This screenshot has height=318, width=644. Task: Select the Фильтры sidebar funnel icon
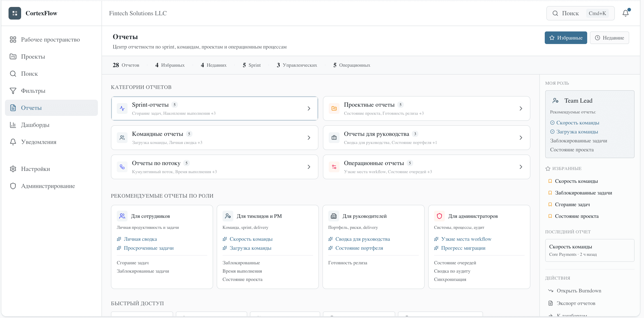(13, 91)
